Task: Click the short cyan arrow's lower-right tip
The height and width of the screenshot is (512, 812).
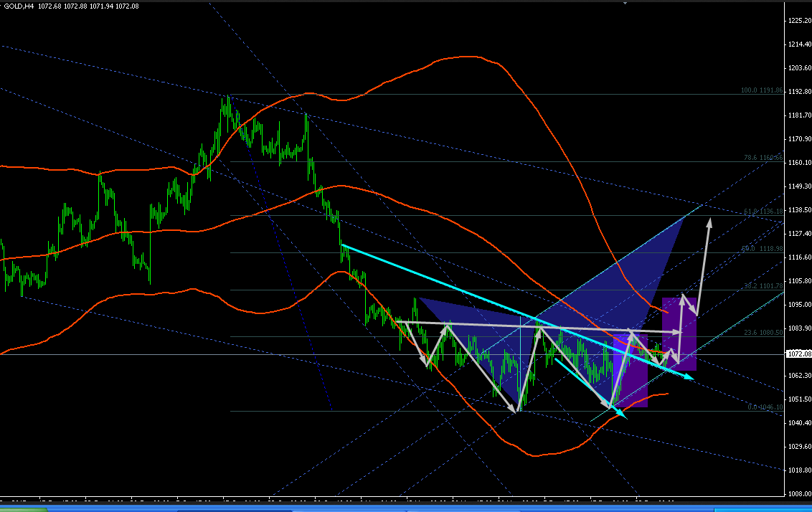Action: click(x=622, y=414)
